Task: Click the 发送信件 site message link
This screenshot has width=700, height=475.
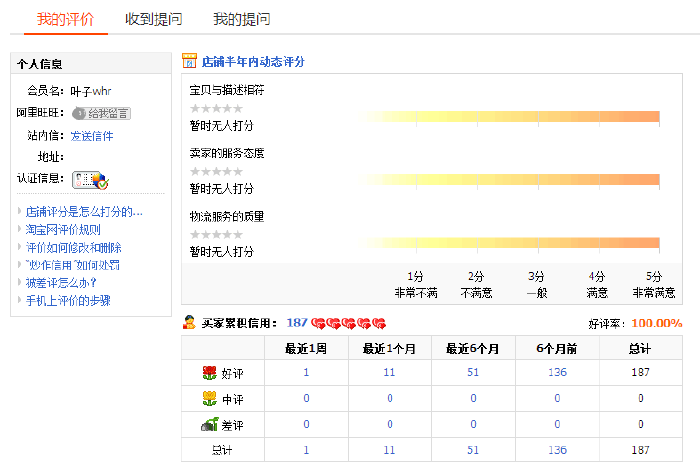Action: [x=92, y=135]
